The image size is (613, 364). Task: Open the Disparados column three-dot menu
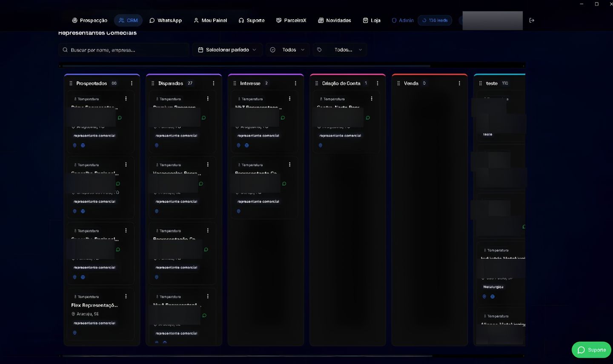[x=214, y=83]
